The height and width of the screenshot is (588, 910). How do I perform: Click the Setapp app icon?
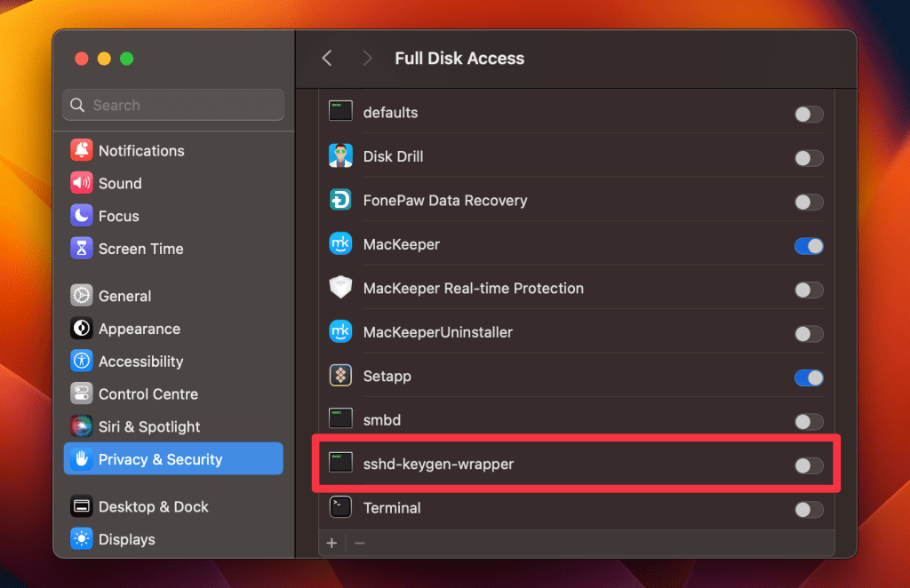coord(340,376)
